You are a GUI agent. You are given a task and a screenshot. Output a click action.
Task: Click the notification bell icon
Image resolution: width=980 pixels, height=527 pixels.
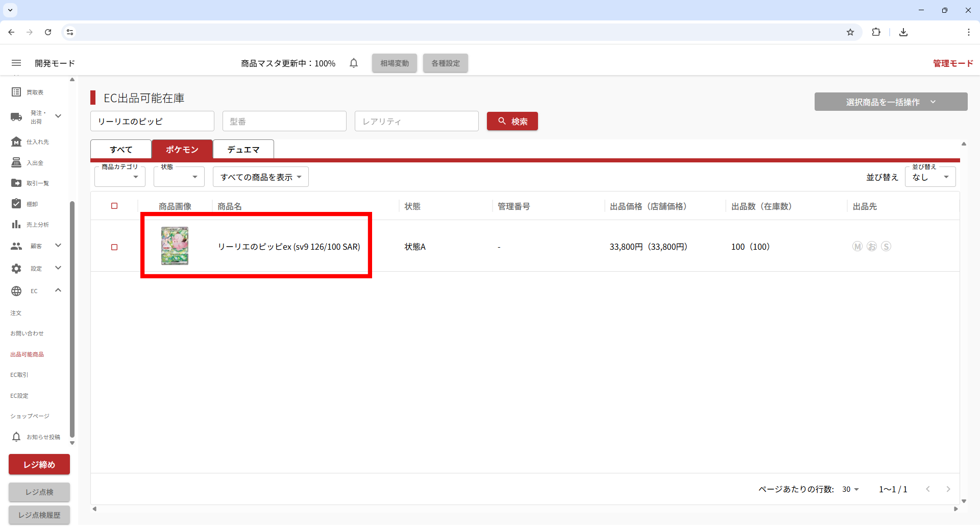[x=354, y=63]
